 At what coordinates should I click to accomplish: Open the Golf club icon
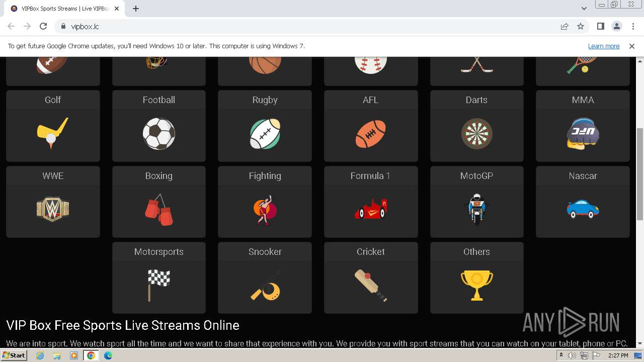tap(53, 134)
